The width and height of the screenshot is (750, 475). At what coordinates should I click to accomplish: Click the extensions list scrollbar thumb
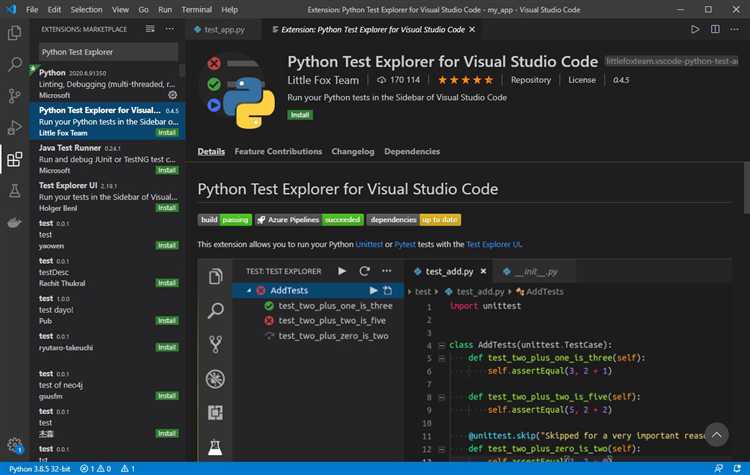(x=182, y=70)
